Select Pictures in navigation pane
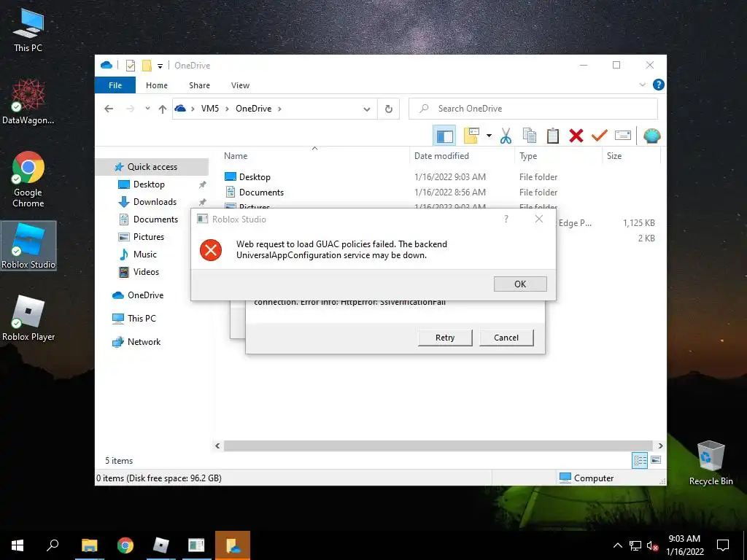This screenshot has width=747, height=560. coord(148,237)
